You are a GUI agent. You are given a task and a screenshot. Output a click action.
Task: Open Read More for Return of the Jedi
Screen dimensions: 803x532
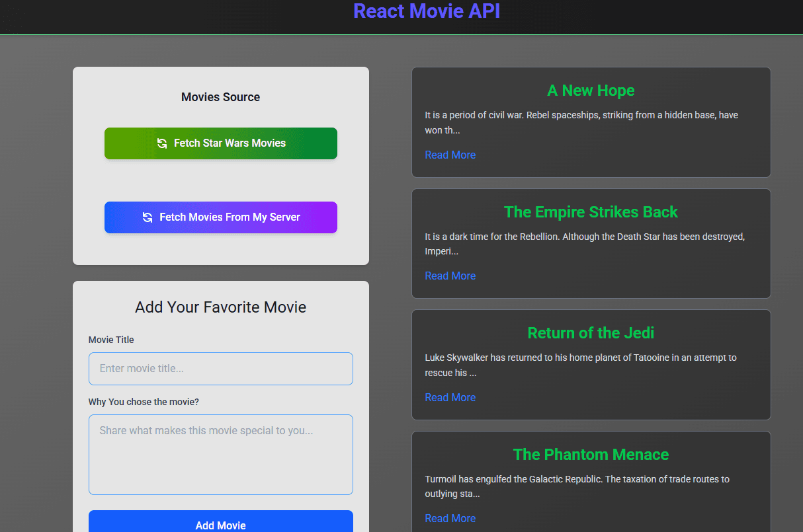coord(450,397)
